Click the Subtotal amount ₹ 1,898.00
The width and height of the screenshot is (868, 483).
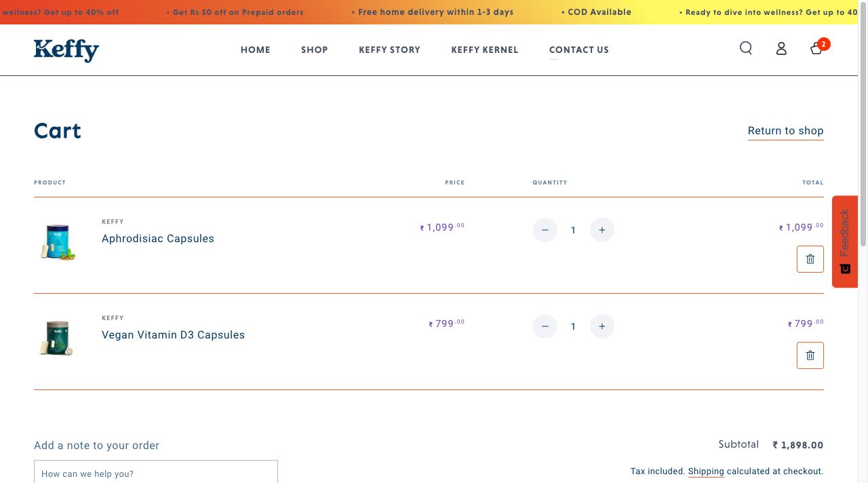[798, 446]
